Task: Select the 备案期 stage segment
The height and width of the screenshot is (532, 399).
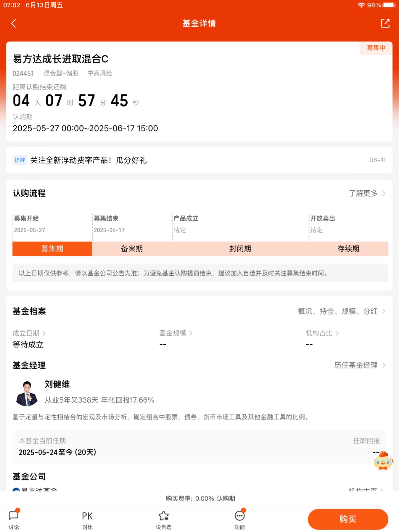Action: (132, 249)
